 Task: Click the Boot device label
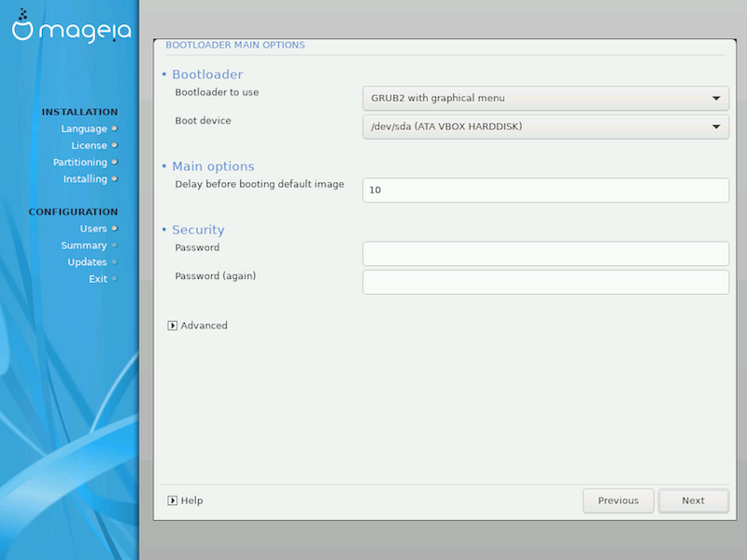(203, 120)
